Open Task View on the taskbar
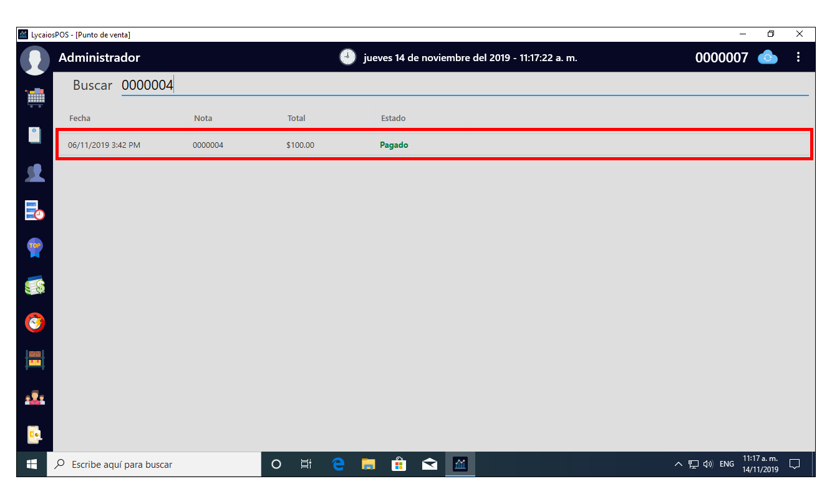The height and width of the screenshot is (504, 832). 306,464
